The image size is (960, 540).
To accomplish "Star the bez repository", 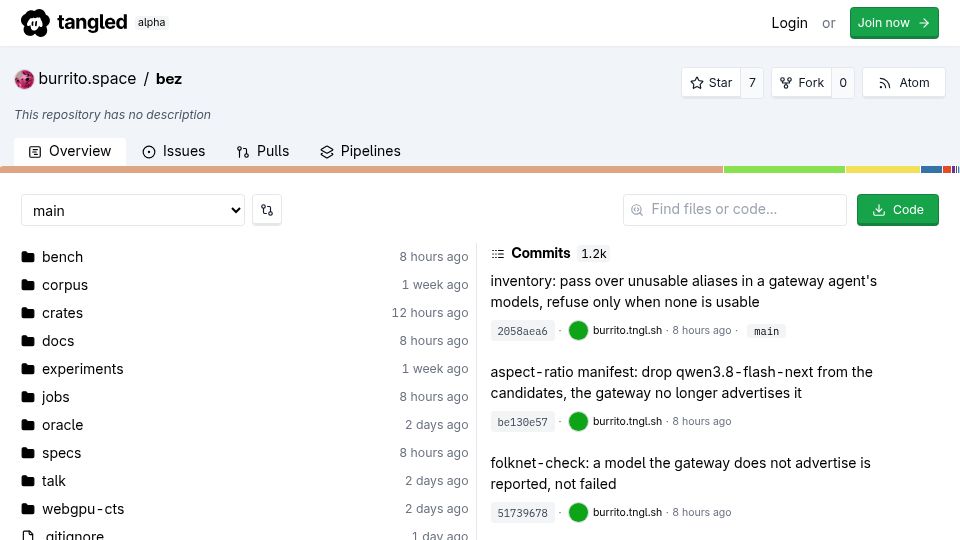I will [x=711, y=83].
